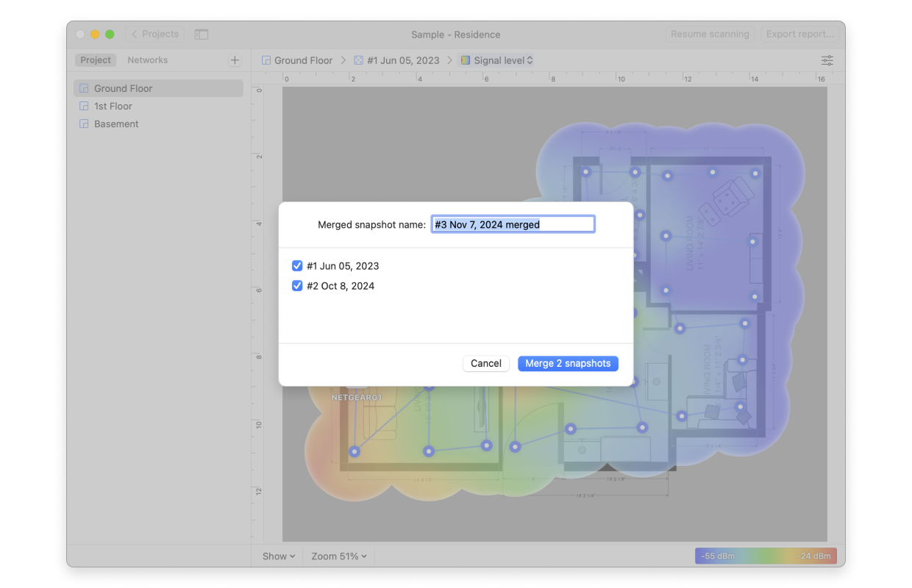Toggle the sidebar panel icon
Screen dimensions: 912x588
(202, 35)
